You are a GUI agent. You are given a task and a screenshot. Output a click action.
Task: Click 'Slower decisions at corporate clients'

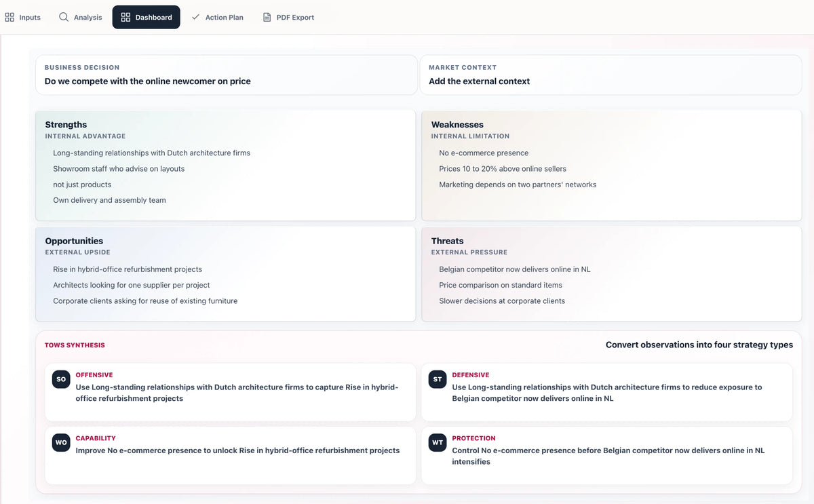[502, 301]
